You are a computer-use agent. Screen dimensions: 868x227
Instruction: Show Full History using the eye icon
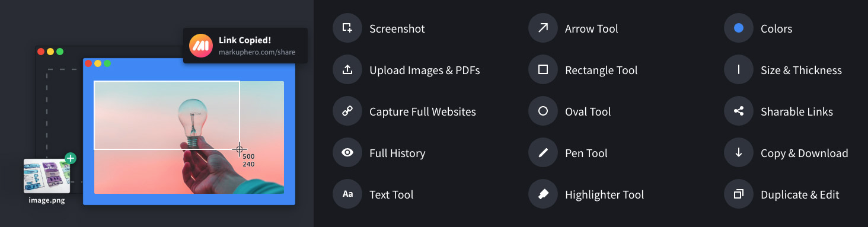click(347, 153)
